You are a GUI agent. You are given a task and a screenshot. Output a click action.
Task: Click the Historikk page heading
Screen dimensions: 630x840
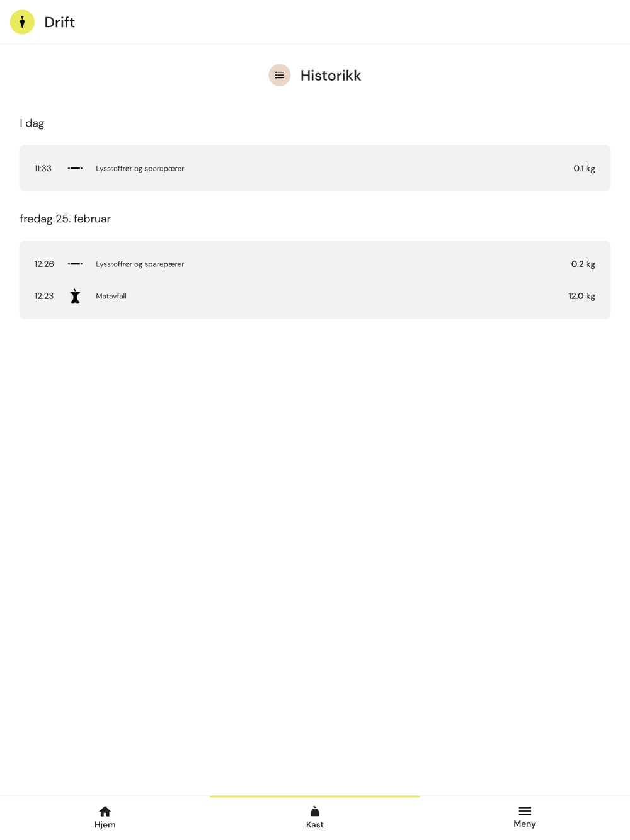pos(331,75)
